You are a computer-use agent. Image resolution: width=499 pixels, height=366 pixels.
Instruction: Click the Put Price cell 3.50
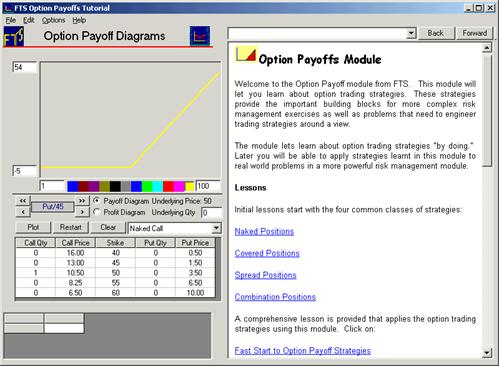tap(195, 273)
